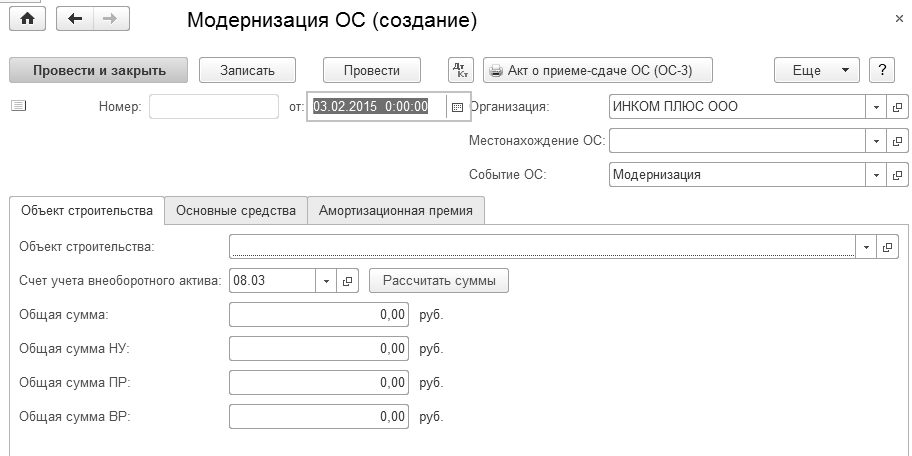Click the Рассчитать суммы button

point(439,281)
